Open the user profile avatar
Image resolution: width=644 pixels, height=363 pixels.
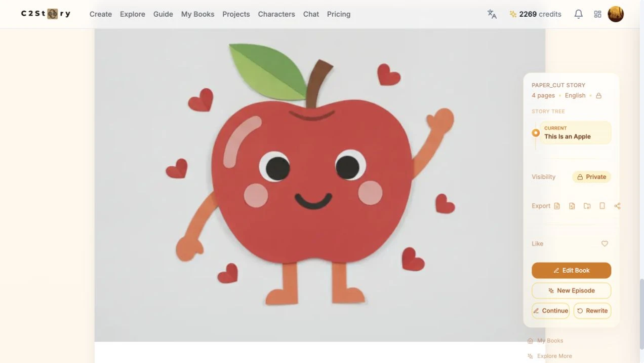(616, 14)
